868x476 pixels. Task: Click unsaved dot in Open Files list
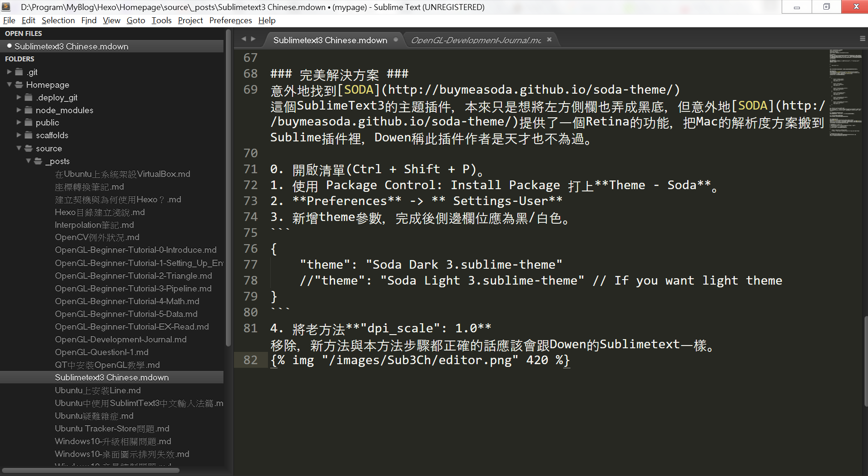point(9,46)
